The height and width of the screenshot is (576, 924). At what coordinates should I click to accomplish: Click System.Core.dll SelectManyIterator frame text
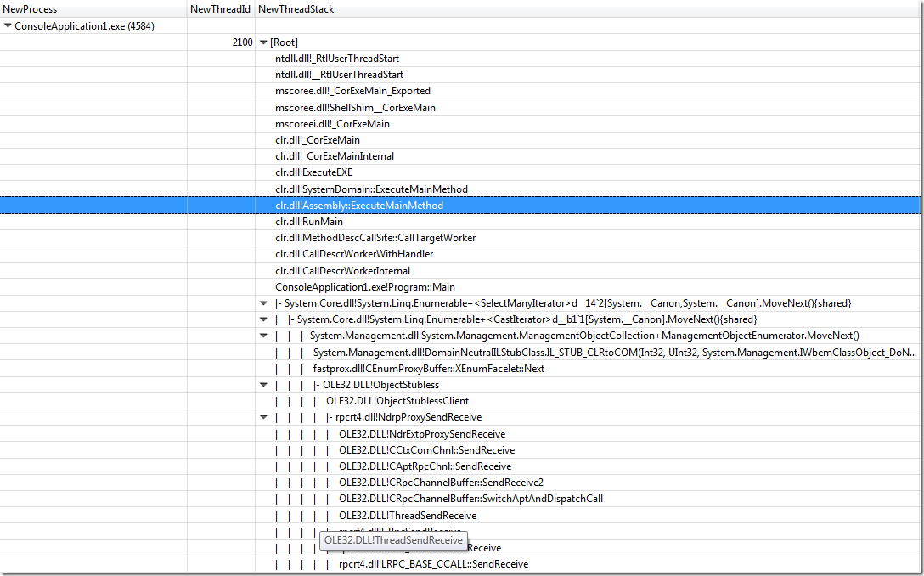click(x=568, y=303)
